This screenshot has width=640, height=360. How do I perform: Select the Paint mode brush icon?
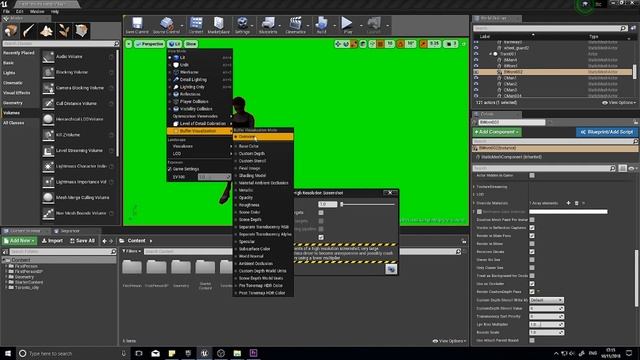pos(28,31)
